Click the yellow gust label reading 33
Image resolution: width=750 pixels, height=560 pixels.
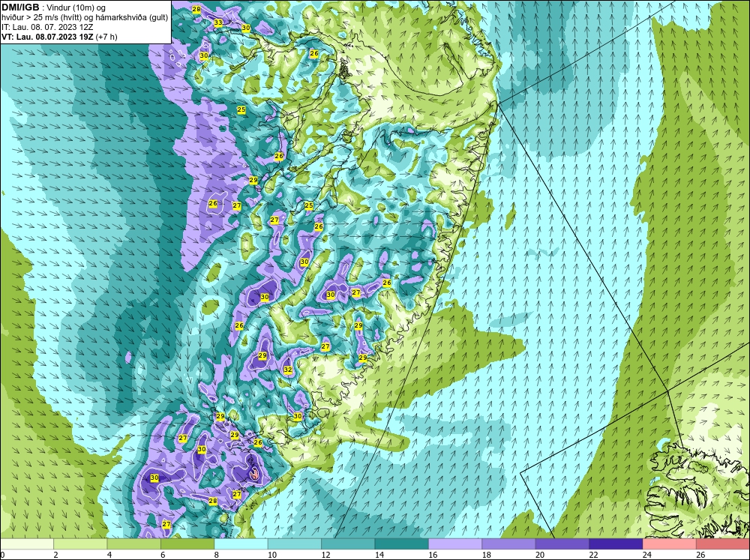pos(218,22)
